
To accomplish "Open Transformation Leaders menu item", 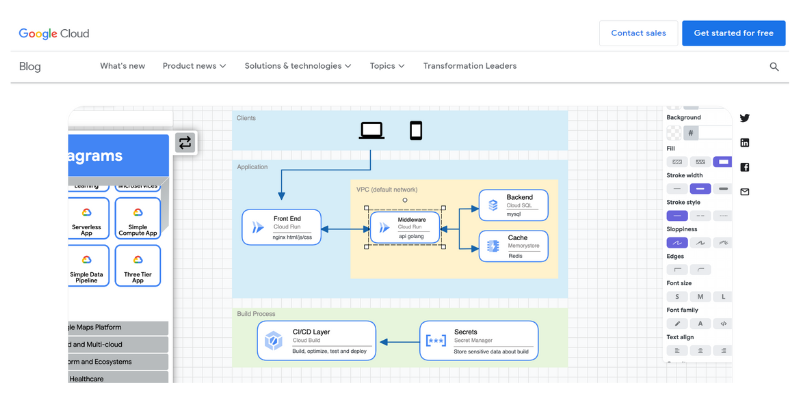I will pyautogui.click(x=469, y=66).
